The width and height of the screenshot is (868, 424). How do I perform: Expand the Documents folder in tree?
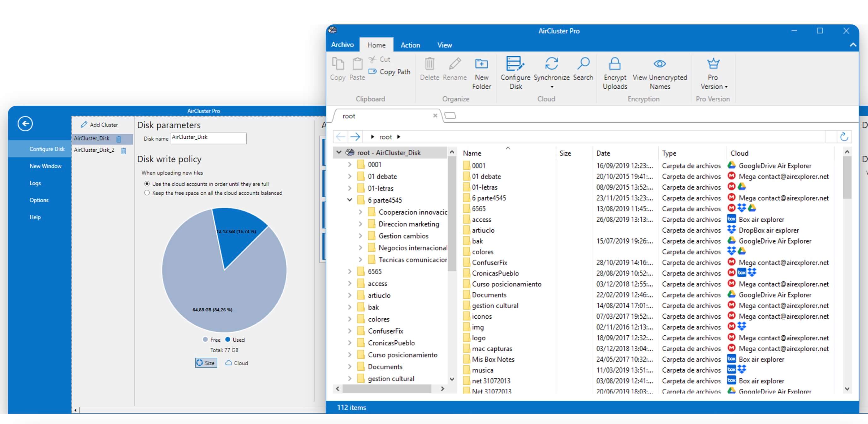[x=349, y=367]
